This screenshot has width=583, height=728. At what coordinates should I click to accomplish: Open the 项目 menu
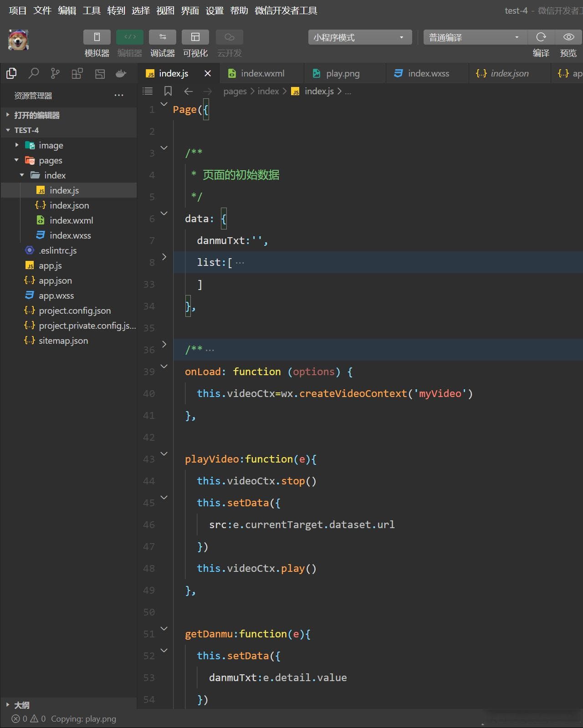pos(18,10)
